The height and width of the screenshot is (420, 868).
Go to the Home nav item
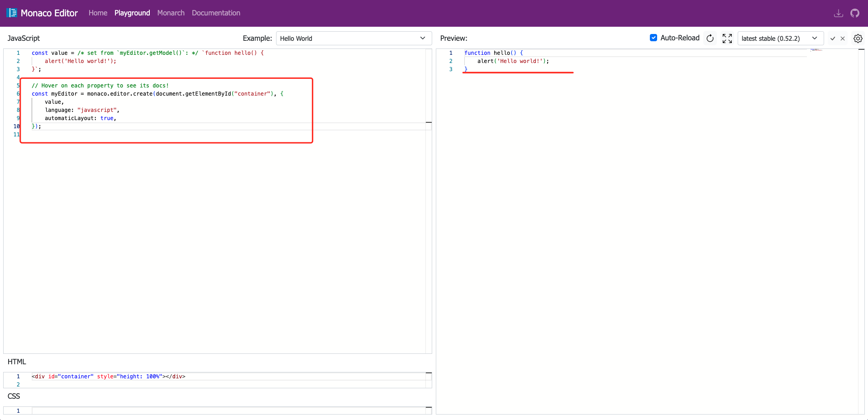click(98, 13)
